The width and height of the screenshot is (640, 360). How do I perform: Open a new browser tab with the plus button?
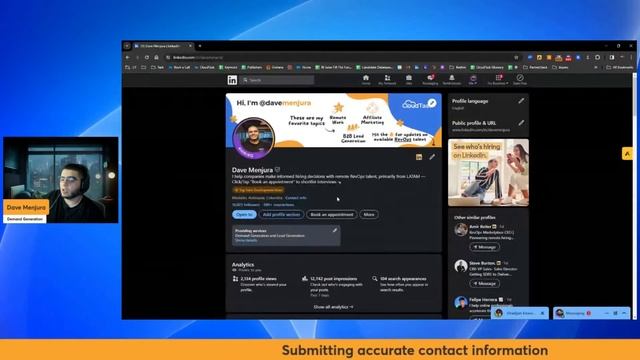coord(200,46)
